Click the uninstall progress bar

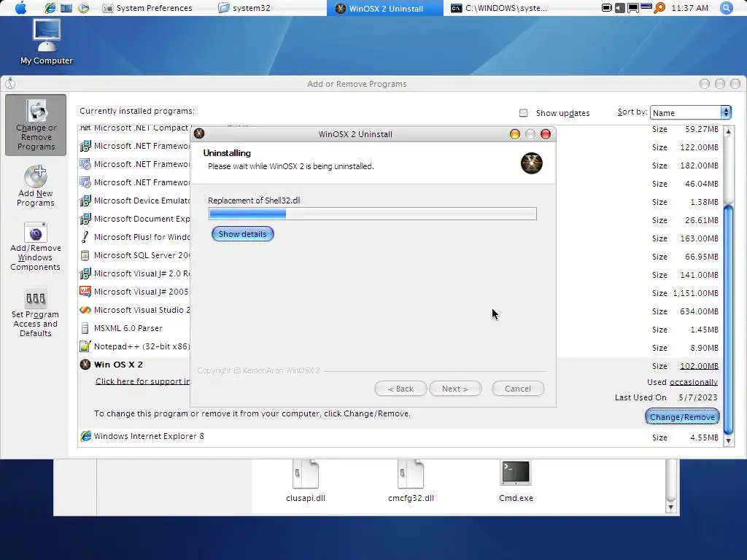[373, 214]
